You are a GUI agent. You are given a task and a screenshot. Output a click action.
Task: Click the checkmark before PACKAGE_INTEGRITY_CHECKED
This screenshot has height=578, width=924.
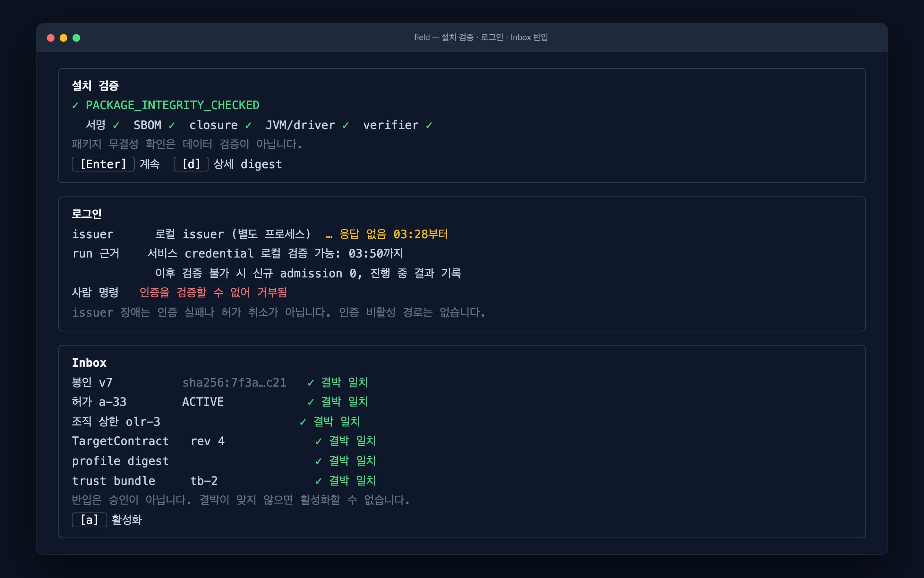75,106
